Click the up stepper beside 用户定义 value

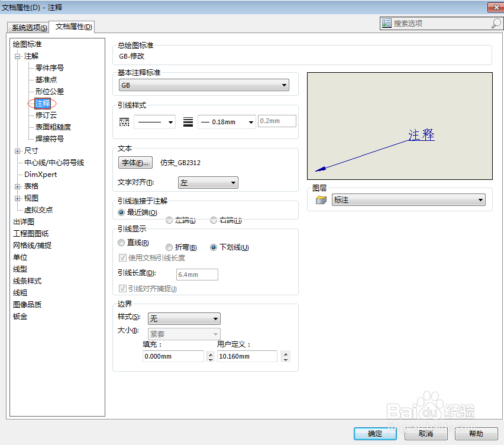click(x=286, y=353)
